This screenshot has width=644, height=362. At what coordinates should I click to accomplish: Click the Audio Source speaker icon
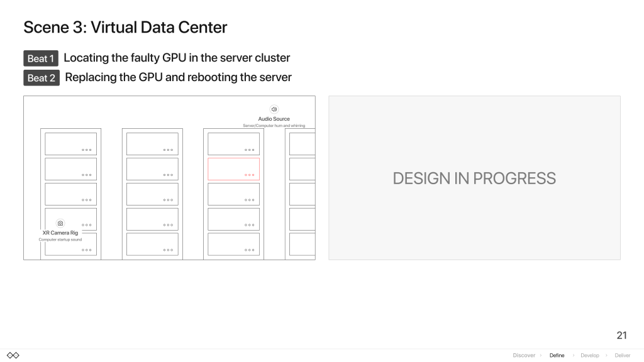[x=274, y=109]
